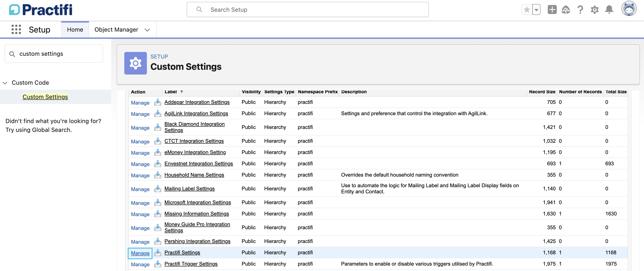Open the Object Manager tab
Image resolution: width=644 pixels, height=271 pixels.
coord(116,30)
